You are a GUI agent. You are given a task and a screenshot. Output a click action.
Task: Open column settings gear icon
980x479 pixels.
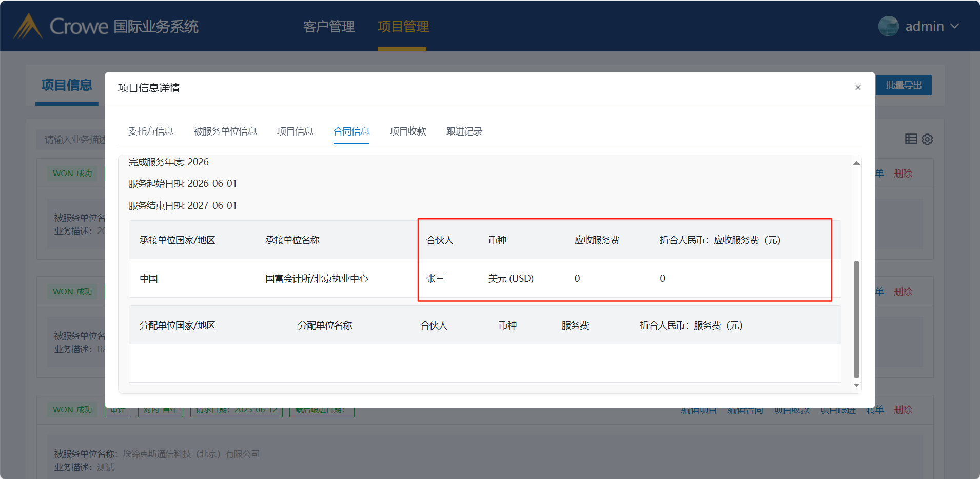click(927, 139)
